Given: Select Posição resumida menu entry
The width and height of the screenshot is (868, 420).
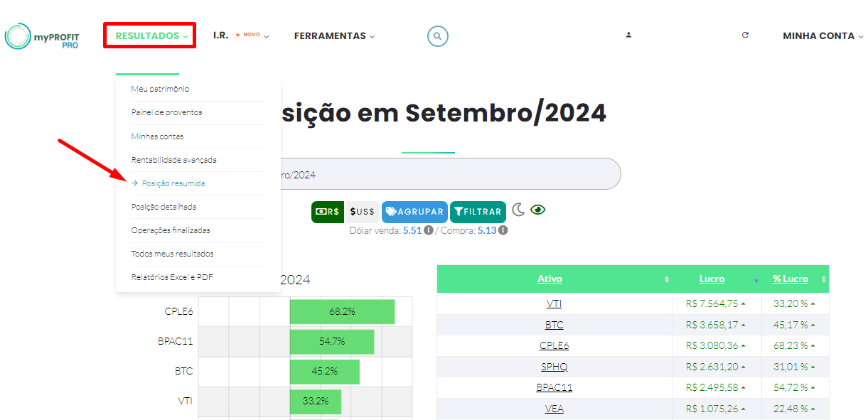Looking at the screenshot, I should 173,183.
